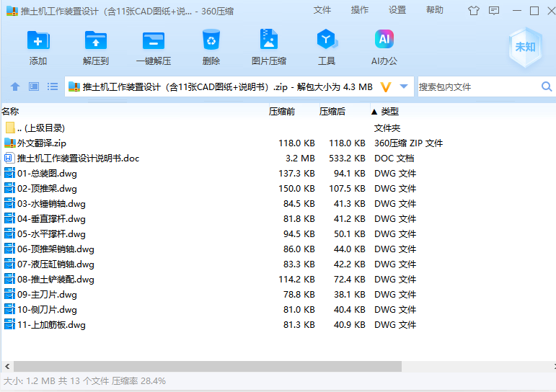Switch to thumbnail view icon
Viewport: 556px width, 392px height.
pos(34,86)
